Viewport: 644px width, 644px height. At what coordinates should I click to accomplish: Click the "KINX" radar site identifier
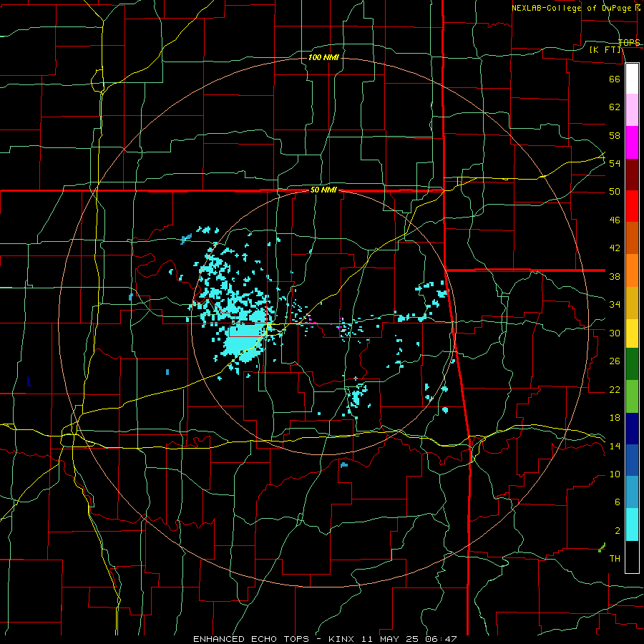[343, 639]
